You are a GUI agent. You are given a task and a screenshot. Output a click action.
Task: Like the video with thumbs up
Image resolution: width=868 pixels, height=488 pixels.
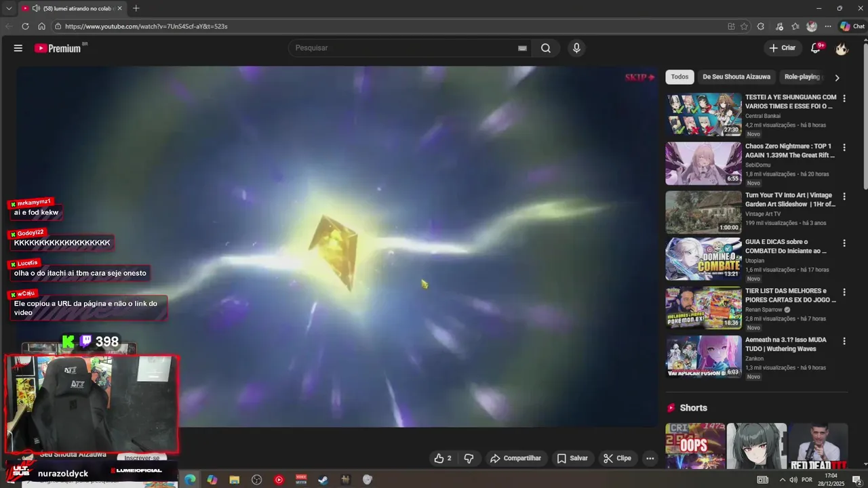[x=443, y=458]
